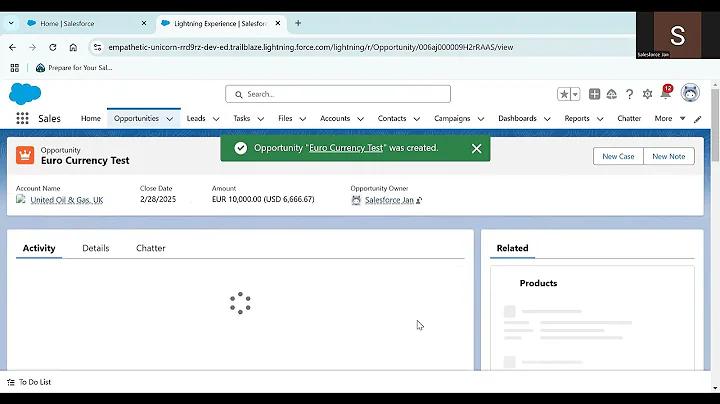Go forward with the browser forward arrow

tap(32, 47)
